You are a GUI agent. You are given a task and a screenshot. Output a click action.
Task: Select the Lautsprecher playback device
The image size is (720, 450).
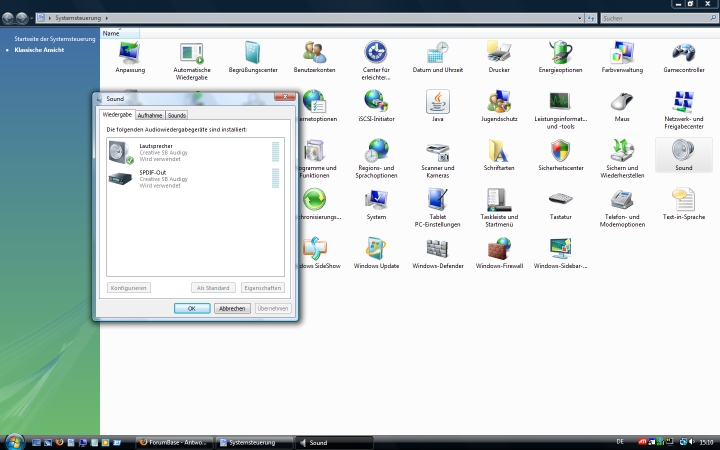click(195, 152)
